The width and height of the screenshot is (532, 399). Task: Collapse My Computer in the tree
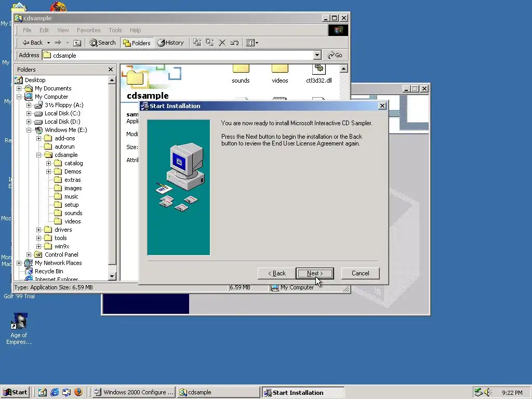coord(19,97)
